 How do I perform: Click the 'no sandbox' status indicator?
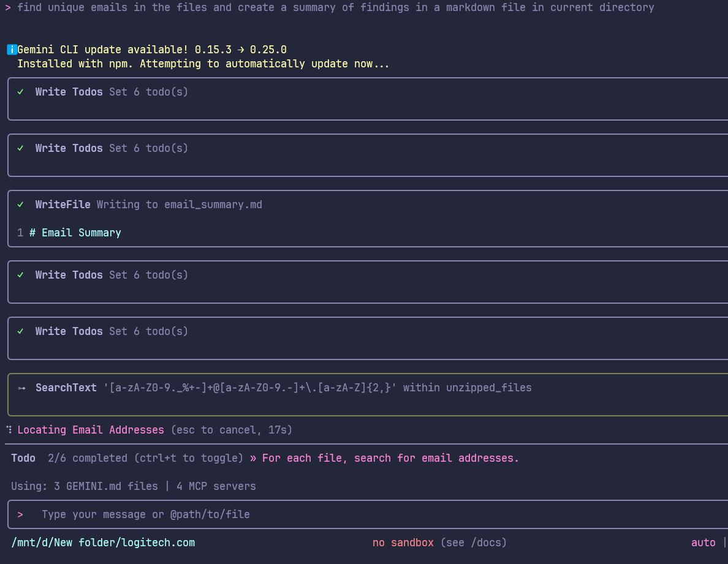pos(403,543)
